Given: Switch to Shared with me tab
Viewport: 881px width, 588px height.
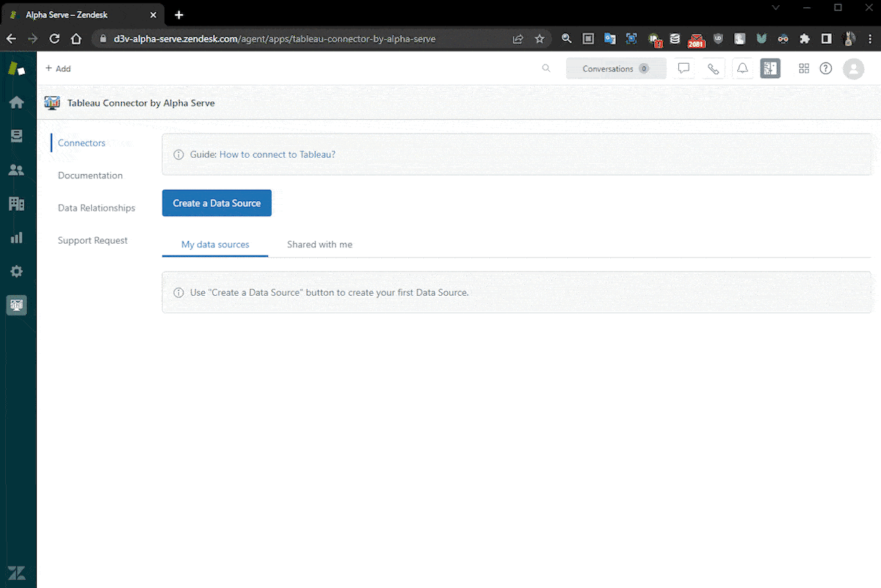Looking at the screenshot, I should (x=319, y=244).
